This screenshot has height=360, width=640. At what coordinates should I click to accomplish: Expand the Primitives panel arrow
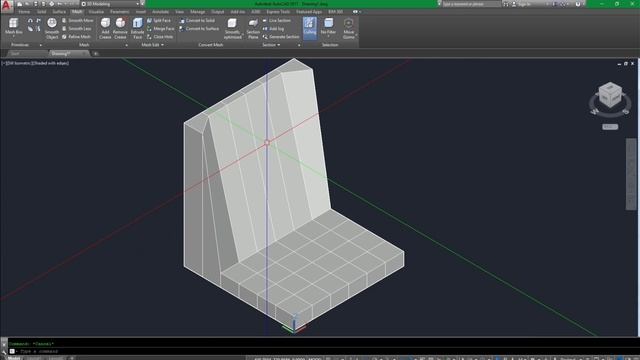(40, 45)
